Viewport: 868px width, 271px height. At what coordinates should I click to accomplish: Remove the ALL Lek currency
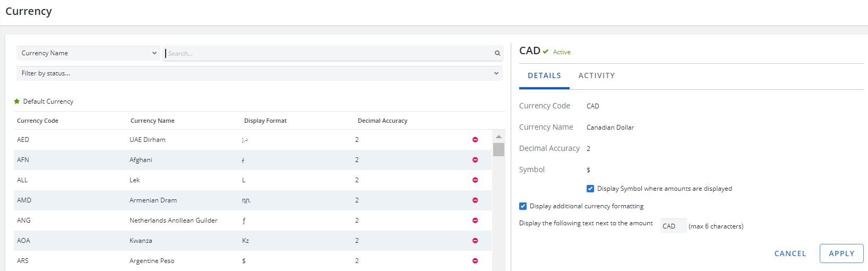pyautogui.click(x=475, y=180)
